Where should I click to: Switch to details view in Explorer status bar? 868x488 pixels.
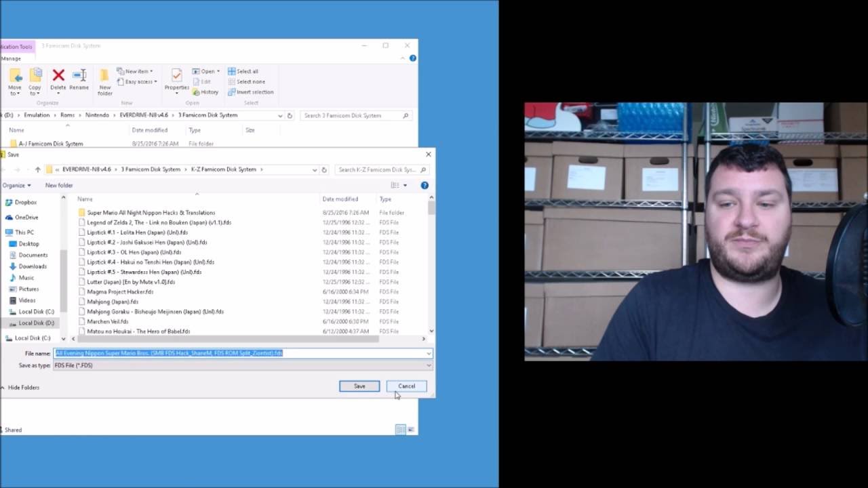[x=401, y=430]
